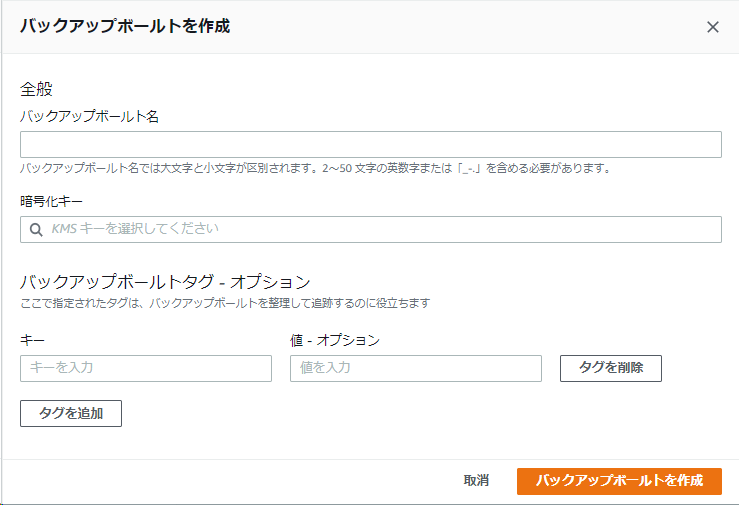
Task: Close the バックアップボールトを作成 dialog with X
Action: pos(712,27)
